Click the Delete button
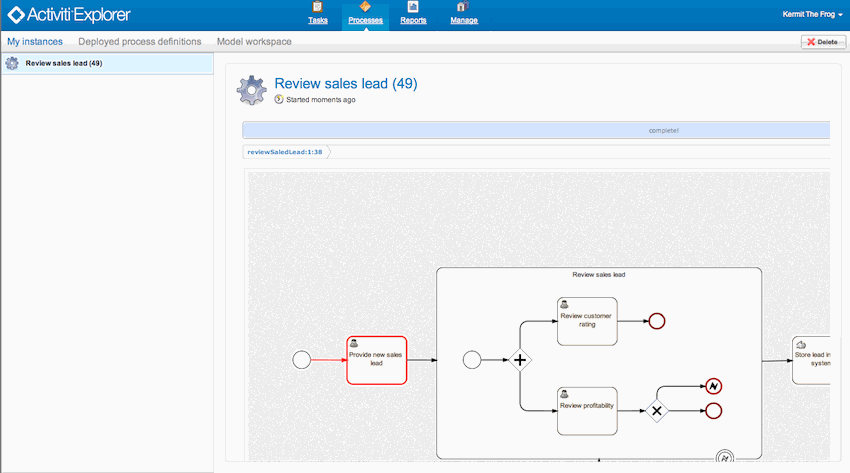Screen dimensions: 850x473 pyautogui.click(x=823, y=42)
